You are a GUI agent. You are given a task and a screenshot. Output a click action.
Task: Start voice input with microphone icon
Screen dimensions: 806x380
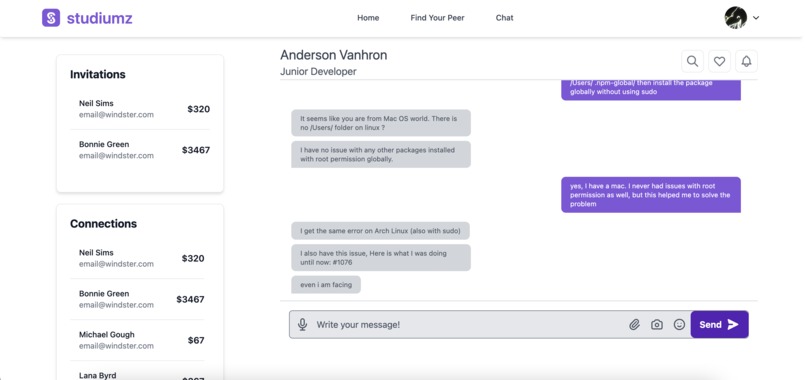click(302, 324)
